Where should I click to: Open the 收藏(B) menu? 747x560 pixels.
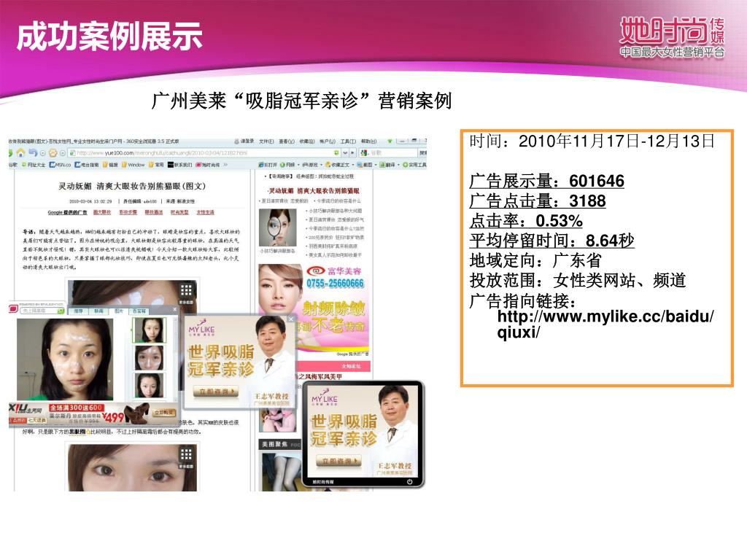(307, 141)
